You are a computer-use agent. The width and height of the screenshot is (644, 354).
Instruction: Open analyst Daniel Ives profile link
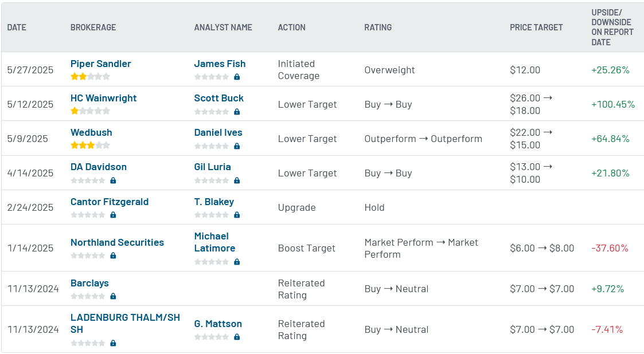click(x=218, y=132)
